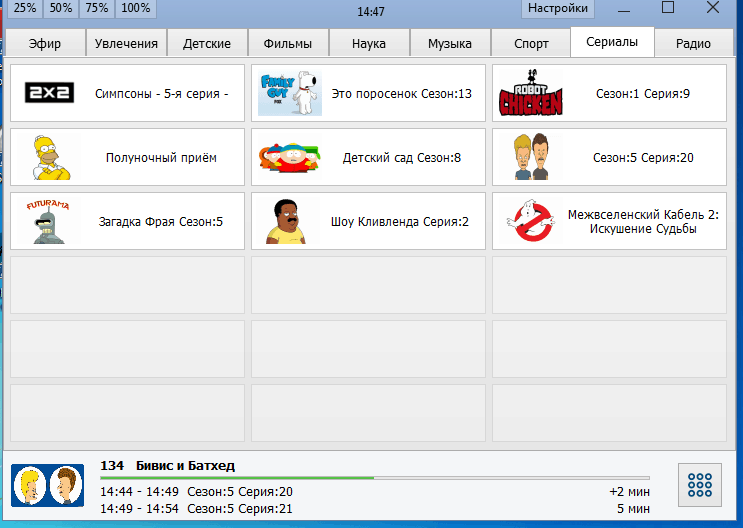
Task: Close the TV player window
Action: click(x=713, y=7)
